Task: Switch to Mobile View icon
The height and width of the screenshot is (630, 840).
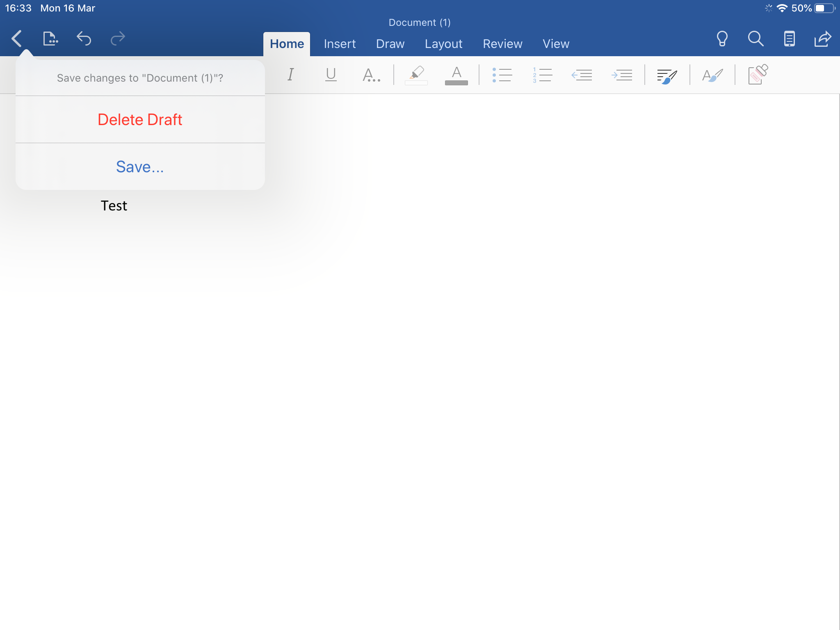Action: 789,39
